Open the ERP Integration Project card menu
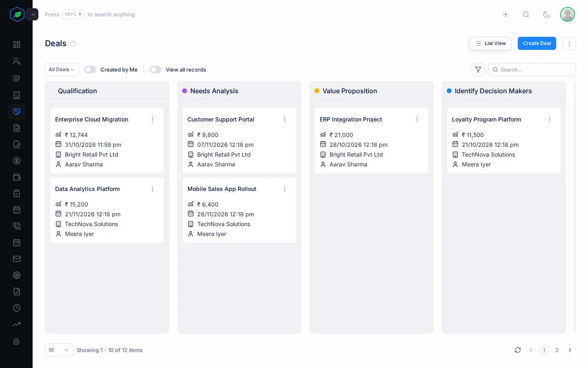Image resolution: width=588 pixels, height=368 pixels. (417, 120)
